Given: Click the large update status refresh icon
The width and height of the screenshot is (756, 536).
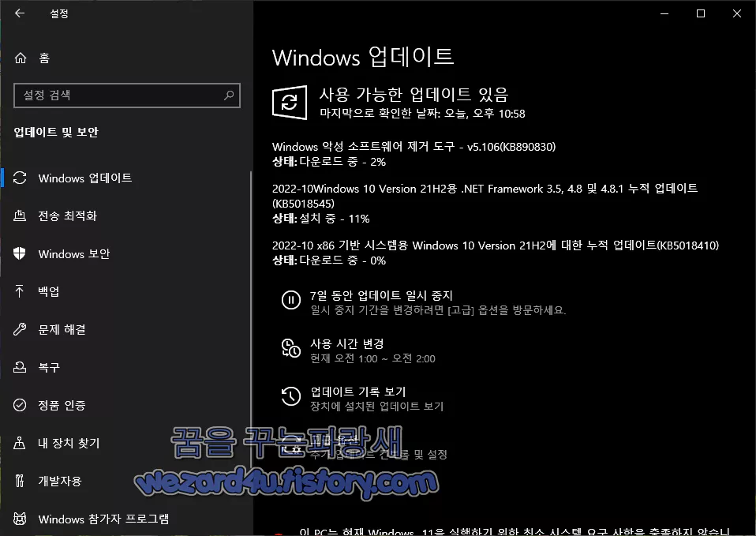Looking at the screenshot, I should click(290, 103).
